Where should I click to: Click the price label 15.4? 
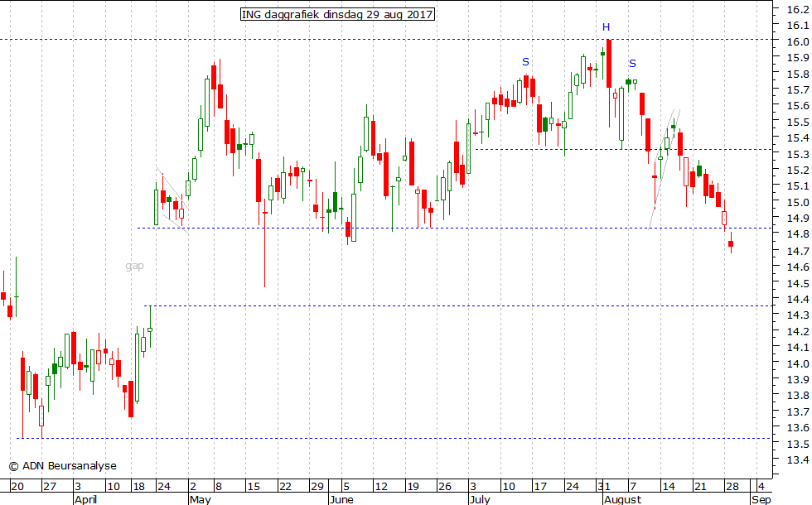(x=798, y=138)
